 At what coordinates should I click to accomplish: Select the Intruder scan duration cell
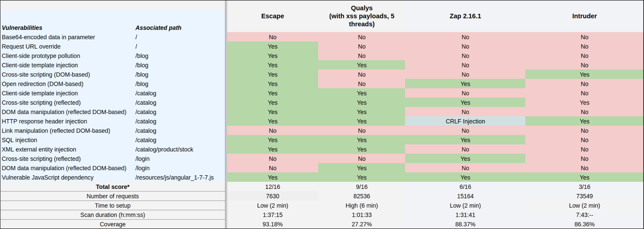[x=584, y=215]
